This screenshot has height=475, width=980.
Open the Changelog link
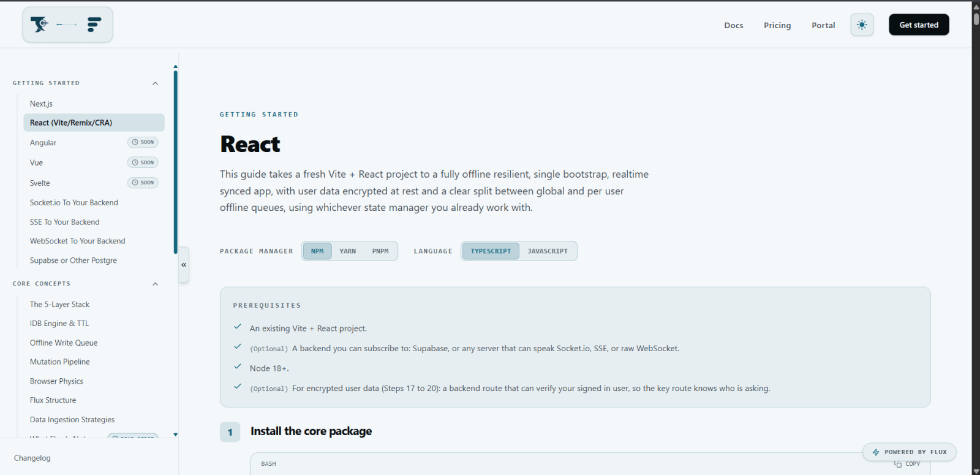coord(32,458)
